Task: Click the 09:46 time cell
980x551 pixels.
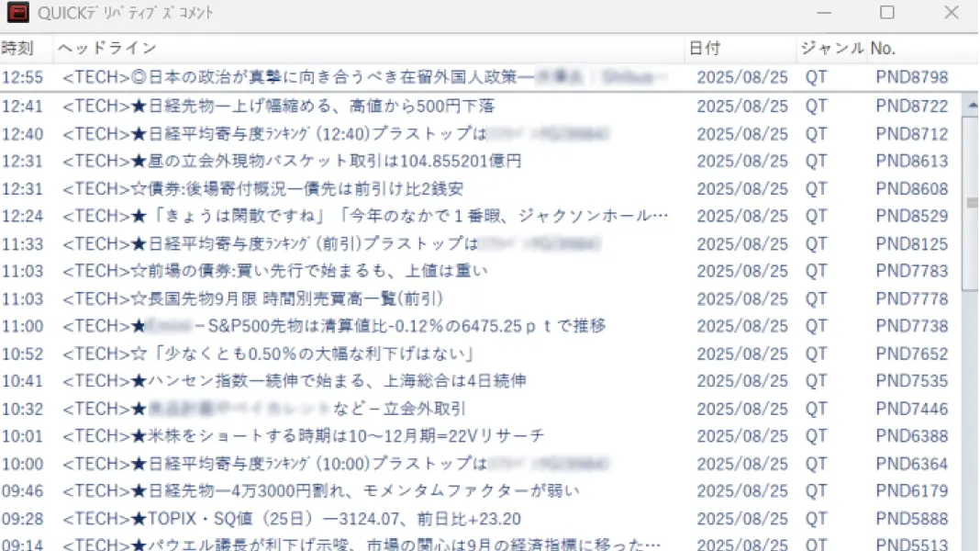Action: (x=23, y=491)
